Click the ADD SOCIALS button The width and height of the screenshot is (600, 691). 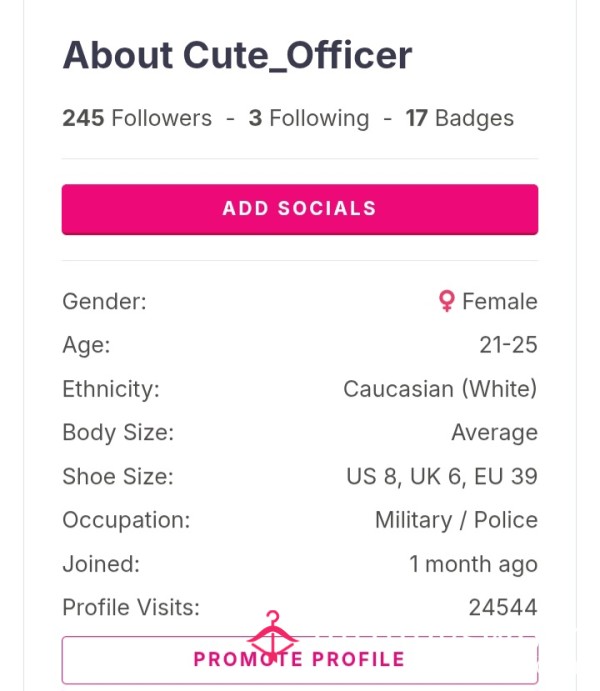(x=300, y=209)
